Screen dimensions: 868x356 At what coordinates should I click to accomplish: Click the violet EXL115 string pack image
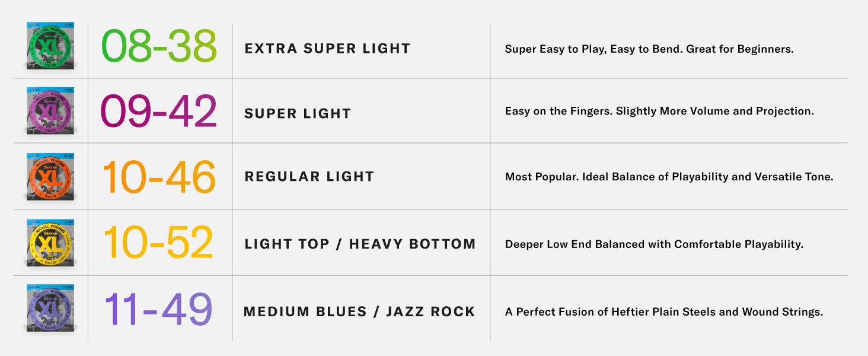(50, 309)
